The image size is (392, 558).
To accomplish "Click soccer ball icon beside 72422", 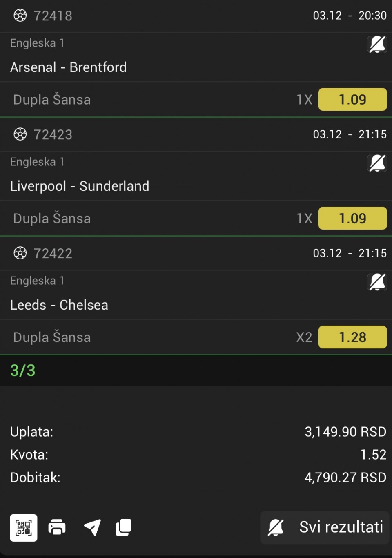I will (20, 253).
